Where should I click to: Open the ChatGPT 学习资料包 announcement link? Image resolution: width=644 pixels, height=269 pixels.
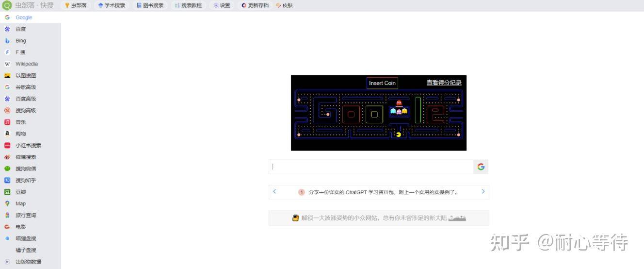383,192
